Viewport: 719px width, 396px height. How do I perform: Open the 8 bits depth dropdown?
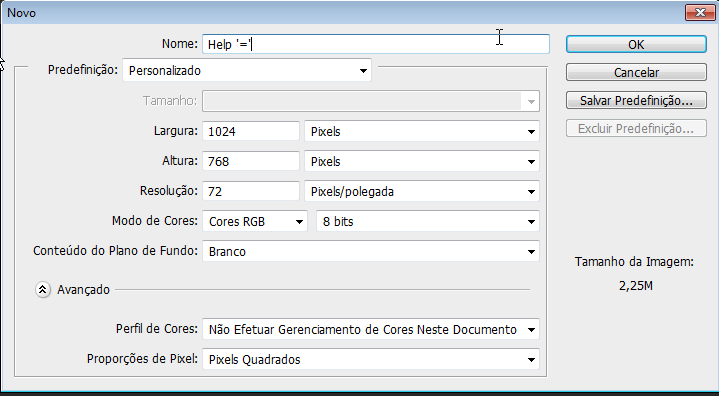(428, 221)
